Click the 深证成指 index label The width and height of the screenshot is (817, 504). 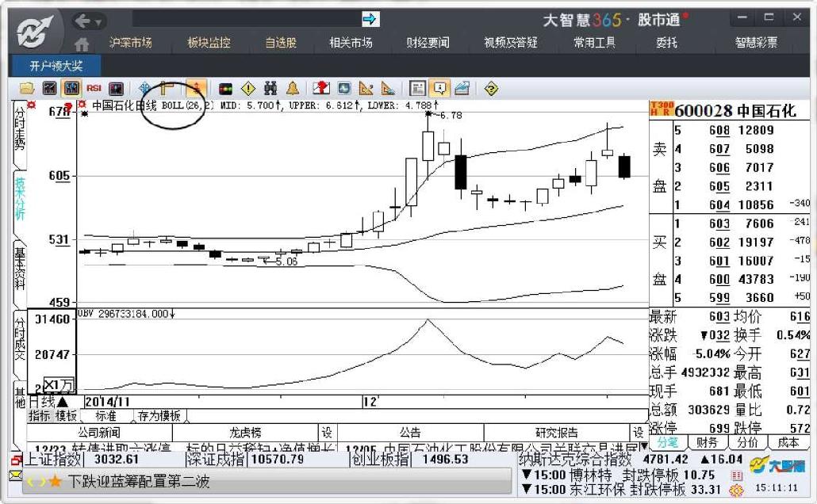click(215, 459)
